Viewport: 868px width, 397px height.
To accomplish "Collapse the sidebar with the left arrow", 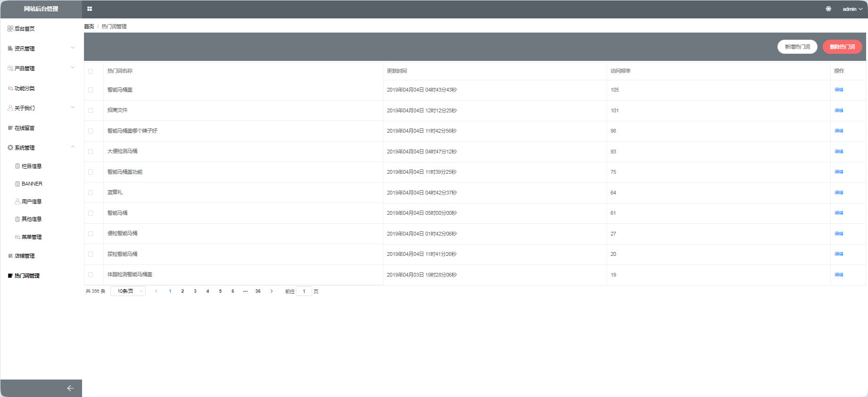I will pyautogui.click(x=70, y=388).
